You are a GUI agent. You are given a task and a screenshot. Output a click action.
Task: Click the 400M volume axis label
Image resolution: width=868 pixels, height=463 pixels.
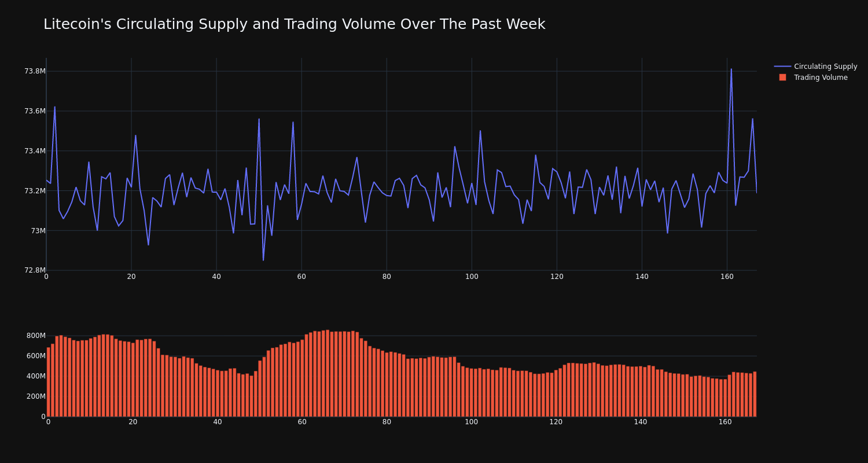tap(36, 376)
